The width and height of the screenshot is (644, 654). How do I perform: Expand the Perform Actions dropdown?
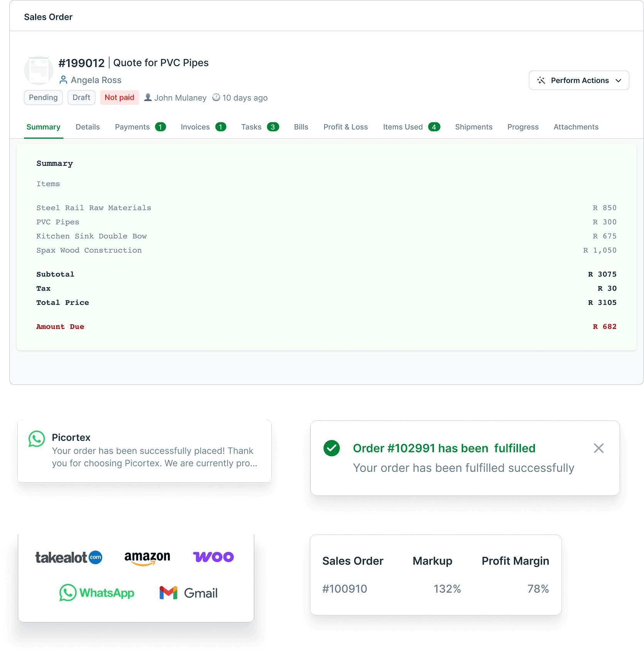point(578,80)
